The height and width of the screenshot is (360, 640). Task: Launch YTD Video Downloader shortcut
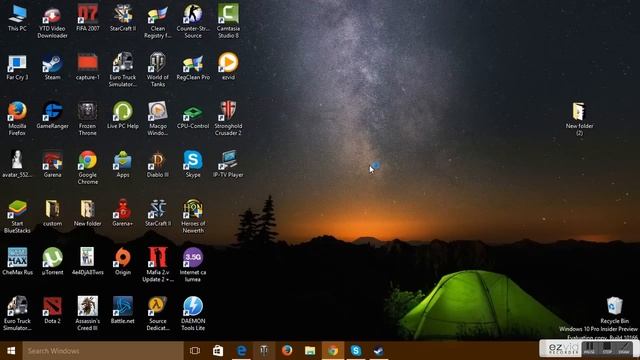(52, 22)
